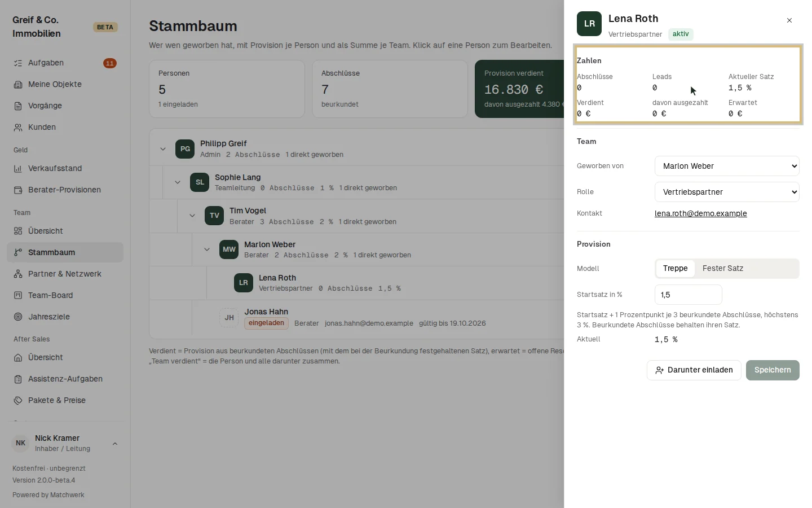The width and height of the screenshot is (812, 508).
Task: Click the Startsatz in % input field
Action: click(x=688, y=295)
